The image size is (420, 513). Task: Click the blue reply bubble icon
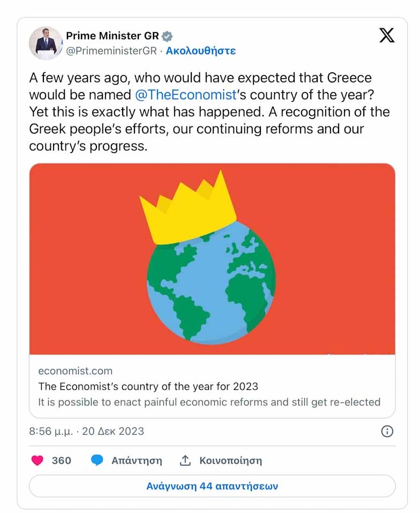97,461
